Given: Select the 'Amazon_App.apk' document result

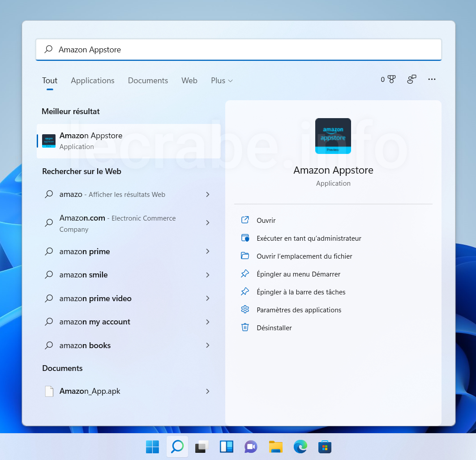Looking at the screenshot, I should click(x=129, y=392).
